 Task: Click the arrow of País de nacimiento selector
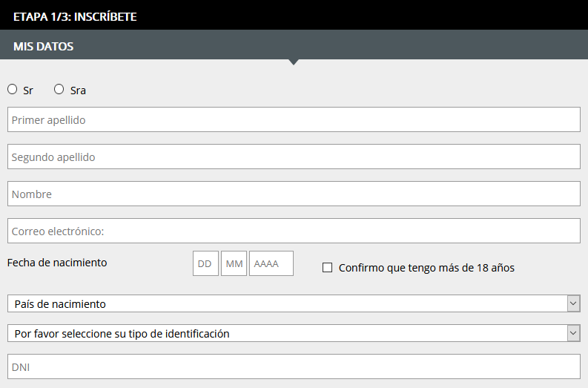573,303
